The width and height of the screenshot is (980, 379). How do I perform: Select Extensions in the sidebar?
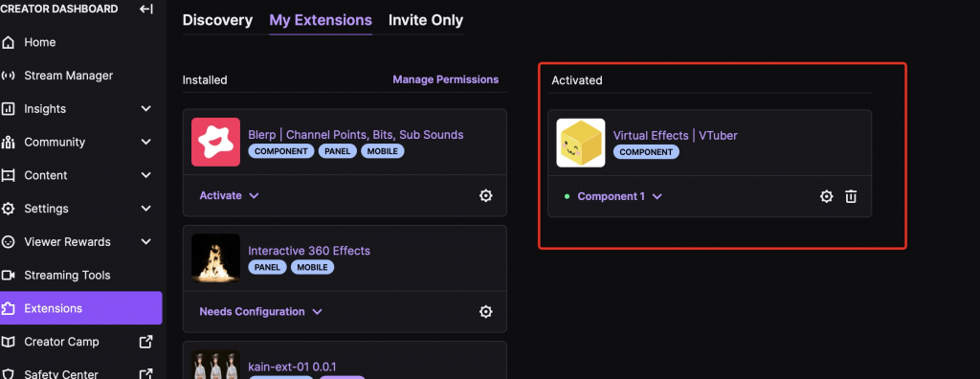81,308
